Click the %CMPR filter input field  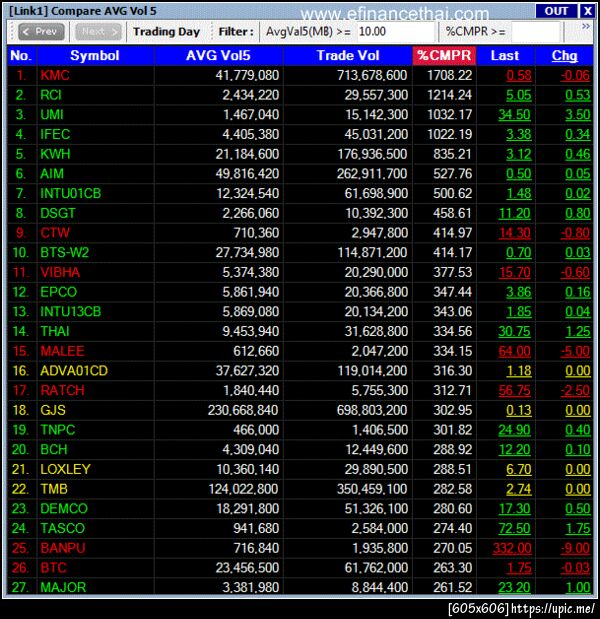pos(536,32)
